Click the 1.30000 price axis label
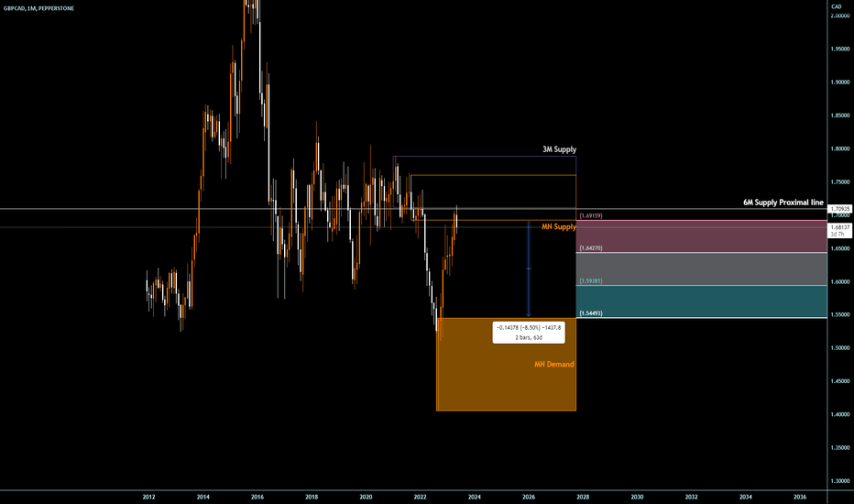This screenshot has width=854, height=504. click(x=840, y=481)
